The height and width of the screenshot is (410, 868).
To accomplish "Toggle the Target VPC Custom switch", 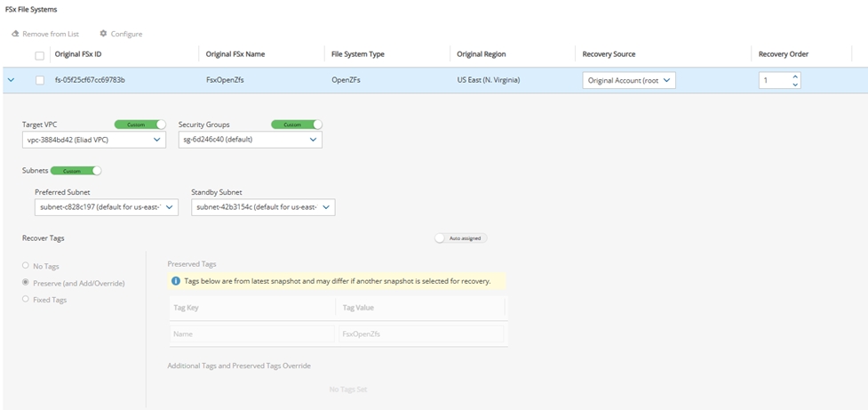I will point(140,125).
